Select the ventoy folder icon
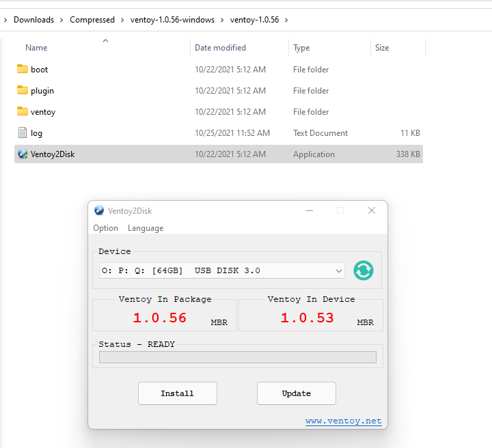Image resolution: width=492 pixels, height=448 pixels. coord(23,111)
